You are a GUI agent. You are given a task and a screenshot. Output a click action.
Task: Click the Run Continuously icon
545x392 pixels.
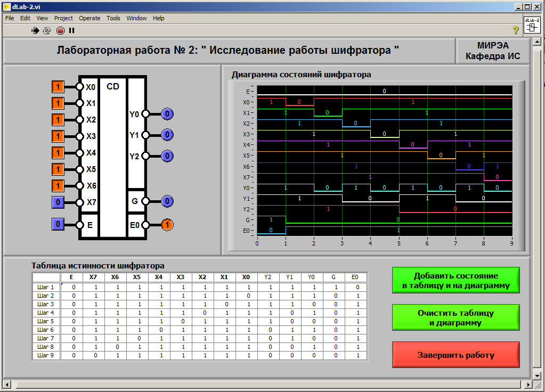pos(47,31)
